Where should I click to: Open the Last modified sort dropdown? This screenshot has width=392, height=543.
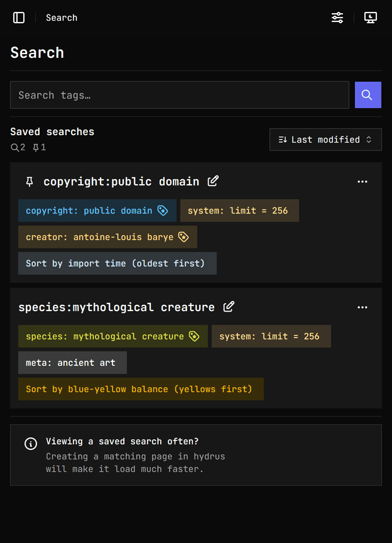click(325, 140)
